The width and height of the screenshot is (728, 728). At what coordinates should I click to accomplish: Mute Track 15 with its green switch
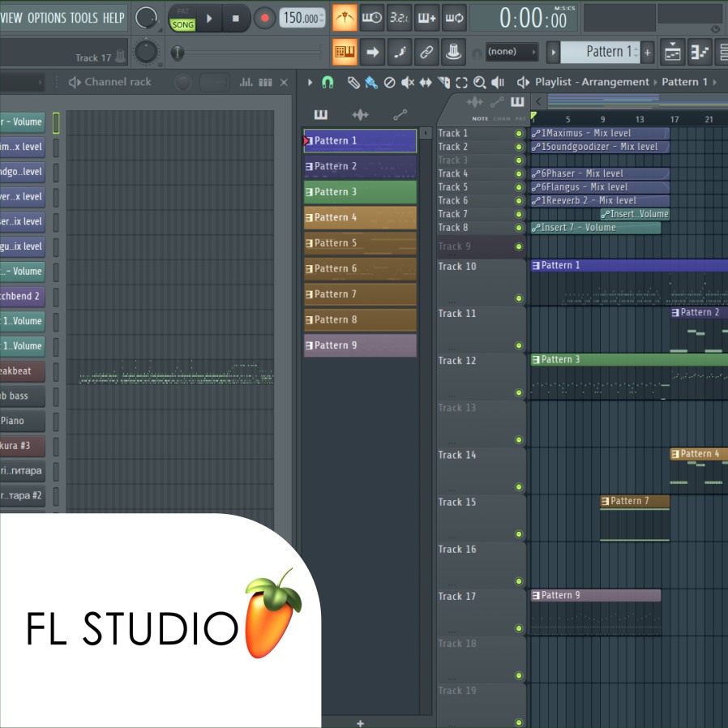[519, 534]
